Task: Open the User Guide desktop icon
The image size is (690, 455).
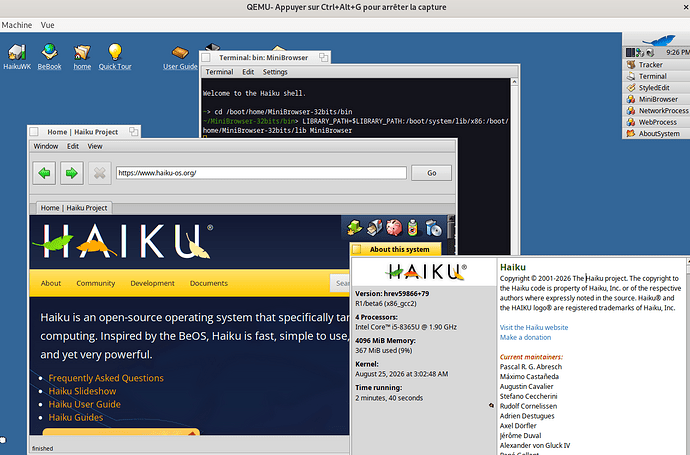Action: [180, 58]
